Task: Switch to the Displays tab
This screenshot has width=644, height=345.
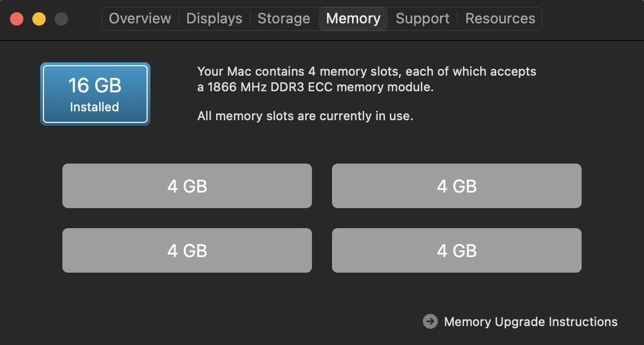Action: [214, 18]
